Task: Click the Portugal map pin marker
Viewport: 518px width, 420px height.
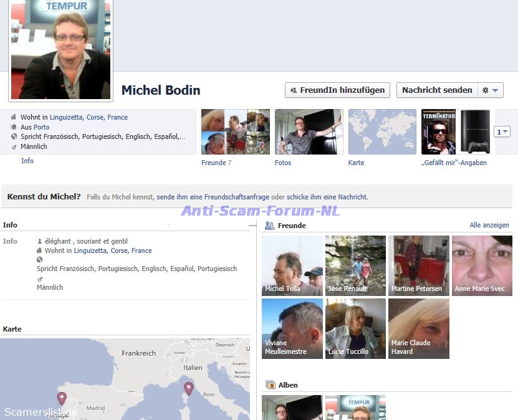Action: pyautogui.click(x=62, y=398)
